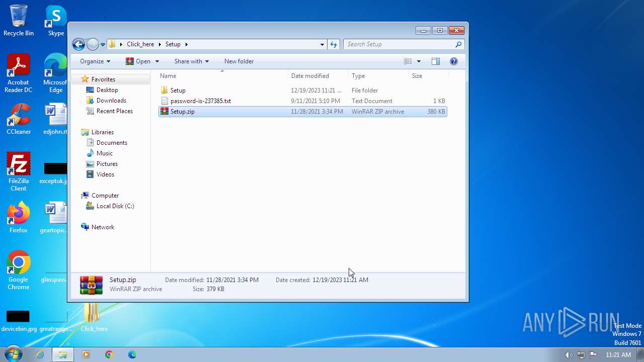Click the search magnifier icon

(x=458, y=44)
